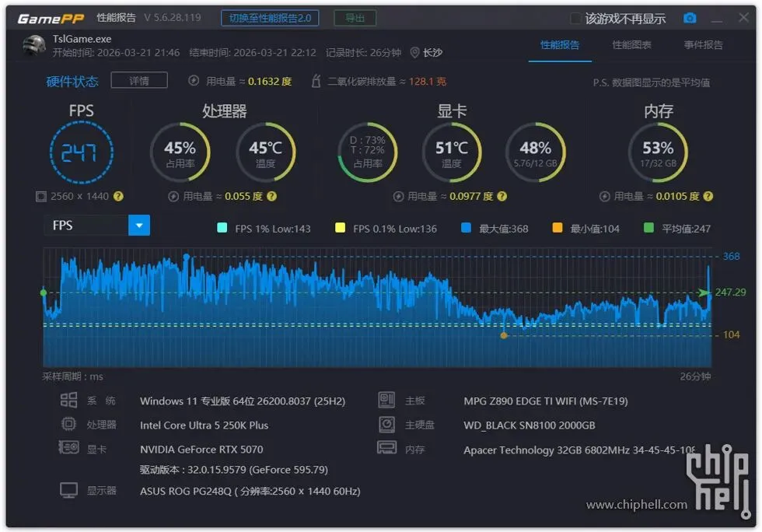Click the FPS 1% Low cyan legend swatch
Screen dimensions: 762x532
[x=222, y=228]
